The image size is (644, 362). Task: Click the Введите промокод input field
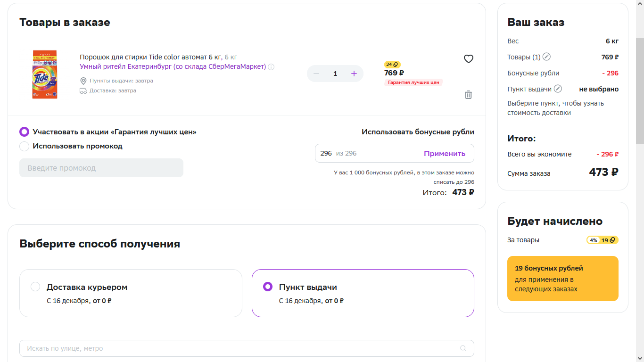click(x=101, y=168)
